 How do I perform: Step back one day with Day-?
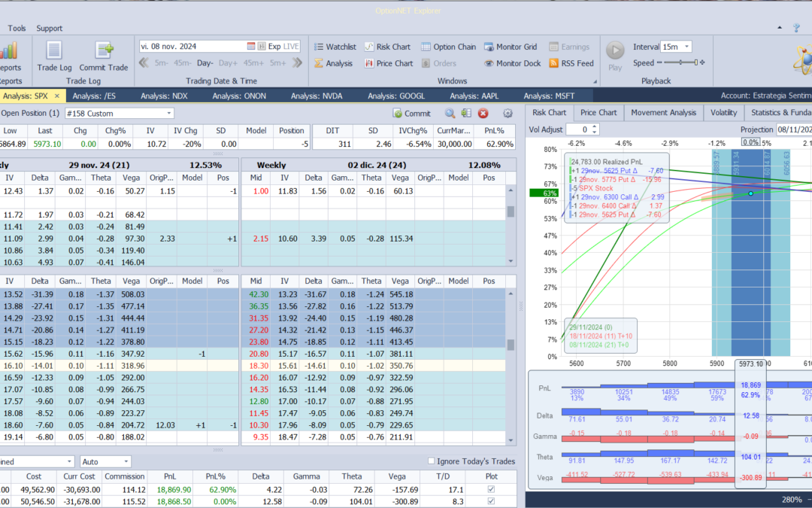pos(205,63)
